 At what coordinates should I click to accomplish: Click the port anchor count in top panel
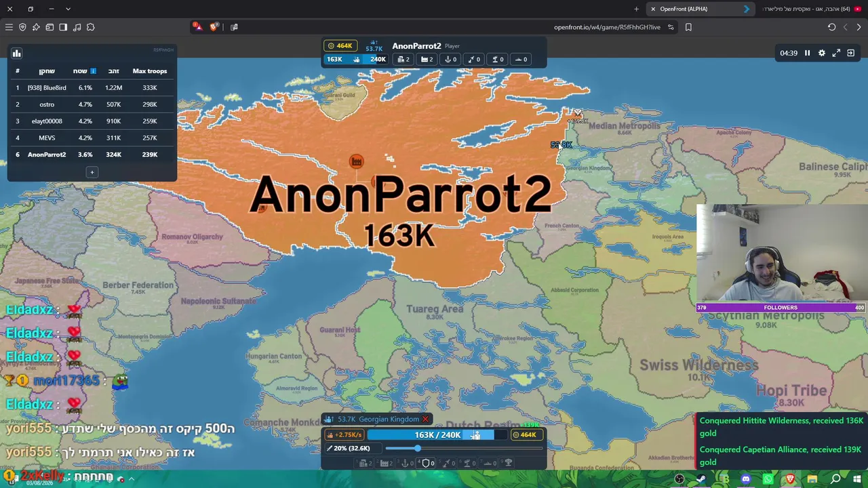(451, 60)
